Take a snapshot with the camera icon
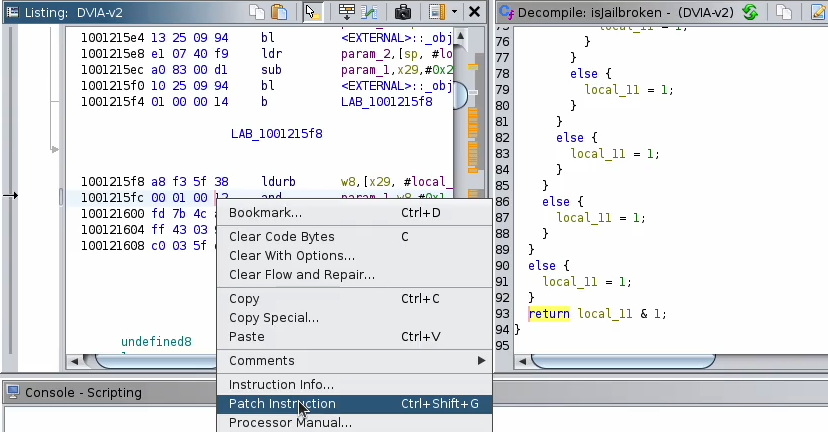The width and height of the screenshot is (828, 432). (402, 12)
